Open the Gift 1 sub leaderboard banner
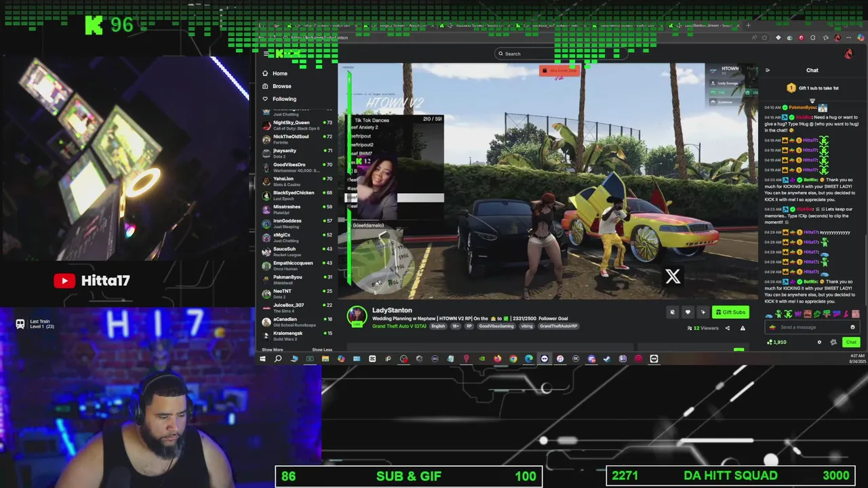 coord(812,88)
